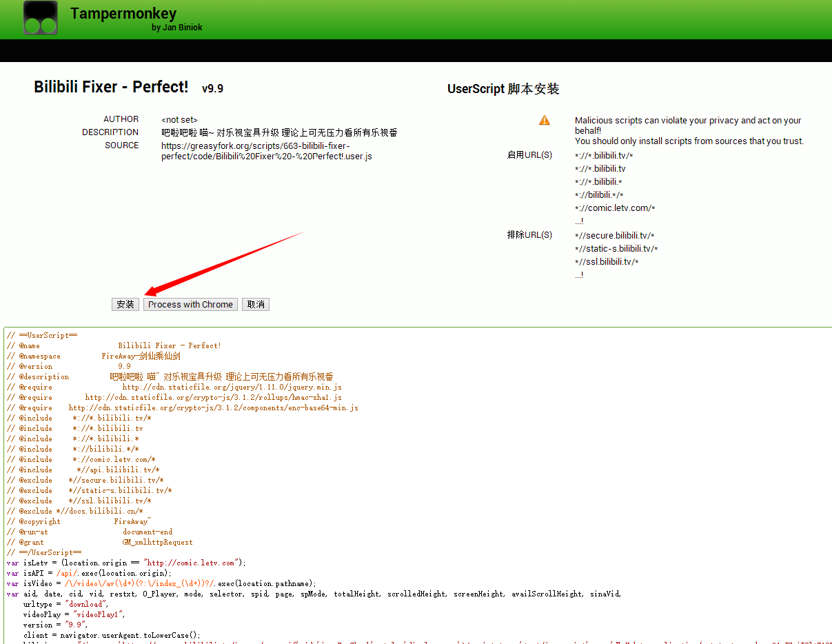The image size is (832, 644).
Task: Open the greasyfork.org source URL
Action: 267,151
